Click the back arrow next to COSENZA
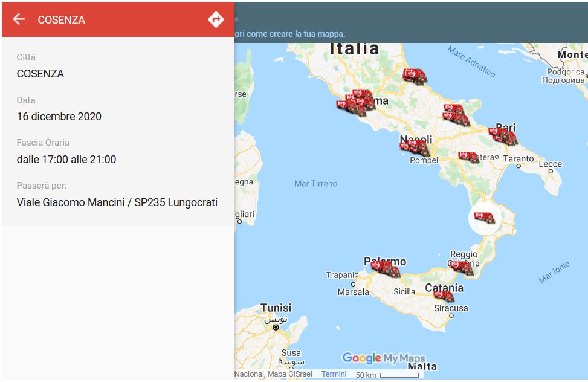Image resolution: width=588 pixels, height=382 pixels. (19, 19)
